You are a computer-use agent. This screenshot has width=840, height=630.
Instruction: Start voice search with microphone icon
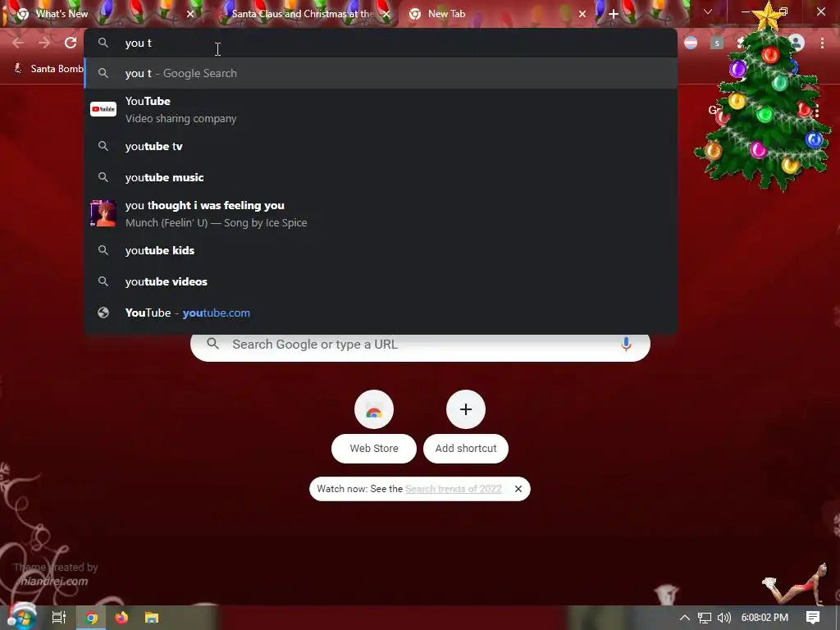(626, 344)
